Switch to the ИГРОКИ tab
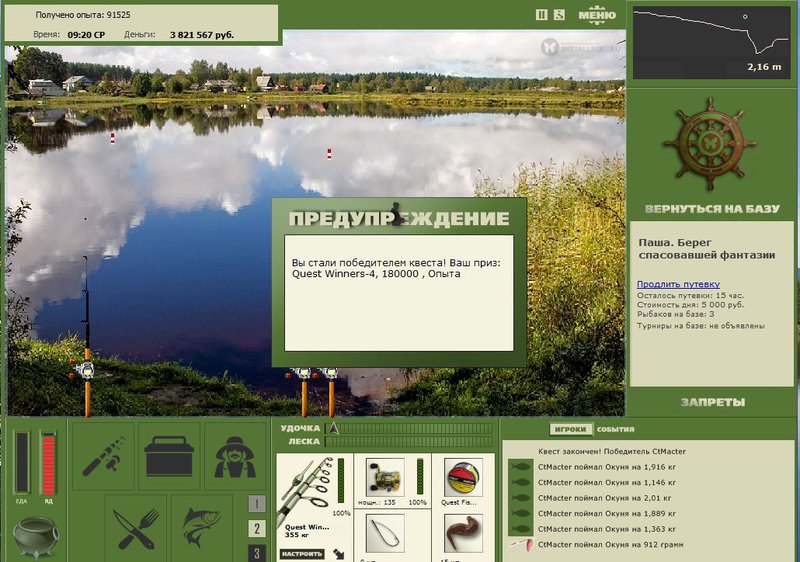The image size is (800, 562). (x=570, y=429)
